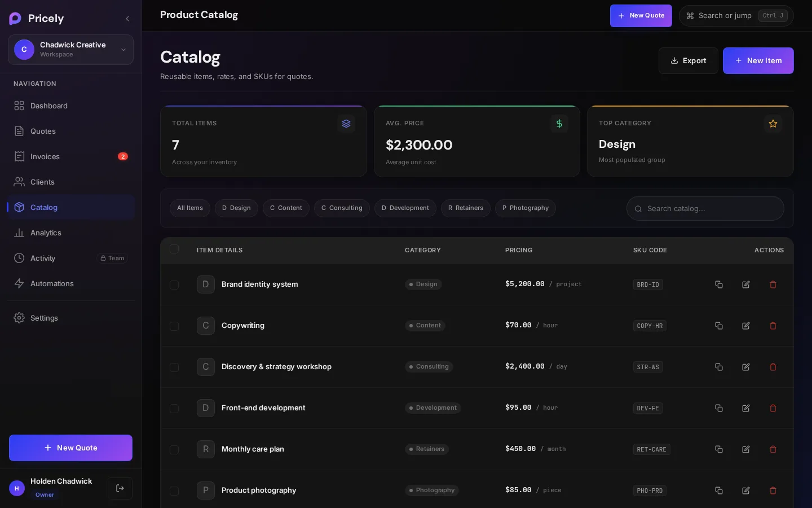The height and width of the screenshot is (508, 812).
Task: Click the logout icon beside Holden Chadwick
Action: tap(120, 488)
